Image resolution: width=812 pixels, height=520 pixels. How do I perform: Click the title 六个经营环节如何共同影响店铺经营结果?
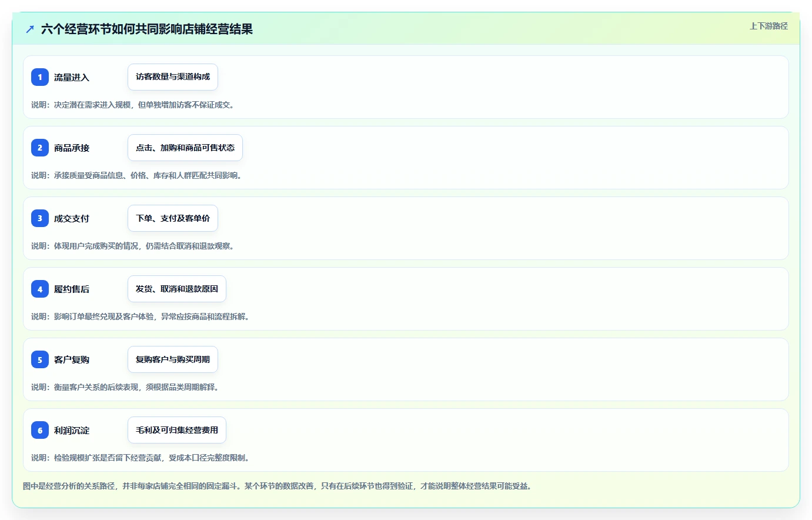(147, 29)
